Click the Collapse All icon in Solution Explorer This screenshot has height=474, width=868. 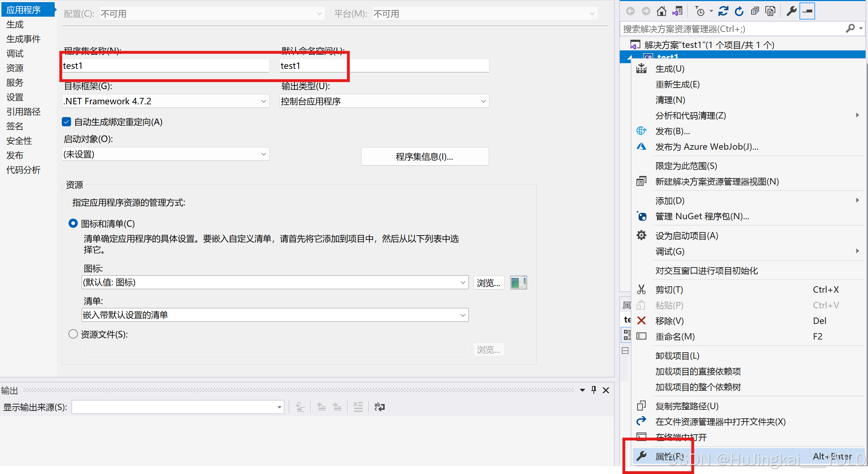pyautogui.click(x=755, y=11)
